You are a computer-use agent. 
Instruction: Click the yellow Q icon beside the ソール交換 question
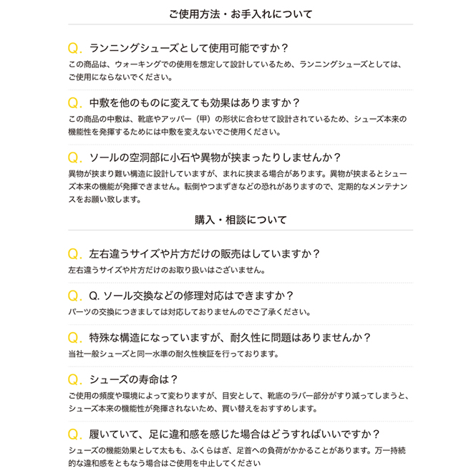pos(74,296)
